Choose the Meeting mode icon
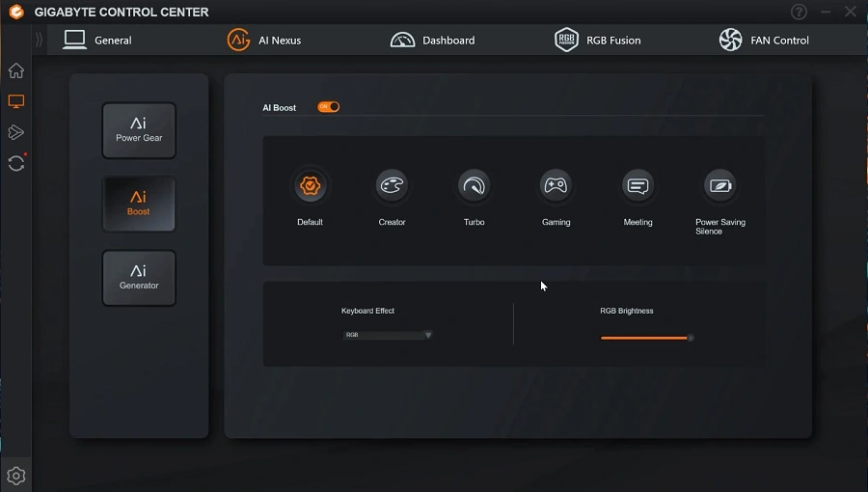The width and height of the screenshot is (868, 492). (637, 185)
